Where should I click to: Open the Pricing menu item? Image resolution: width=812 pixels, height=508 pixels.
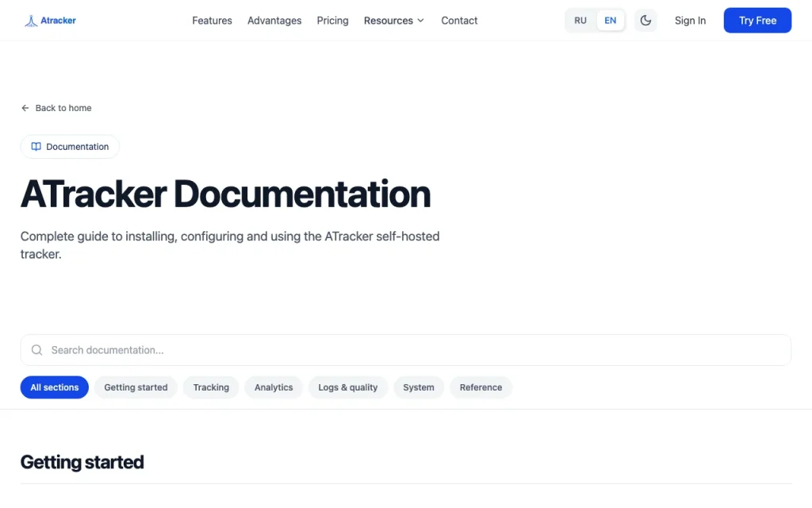pos(332,21)
